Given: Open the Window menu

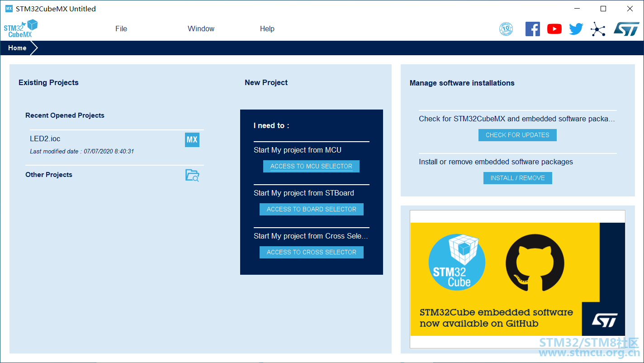Looking at the screenshot, I should (201, 29).
